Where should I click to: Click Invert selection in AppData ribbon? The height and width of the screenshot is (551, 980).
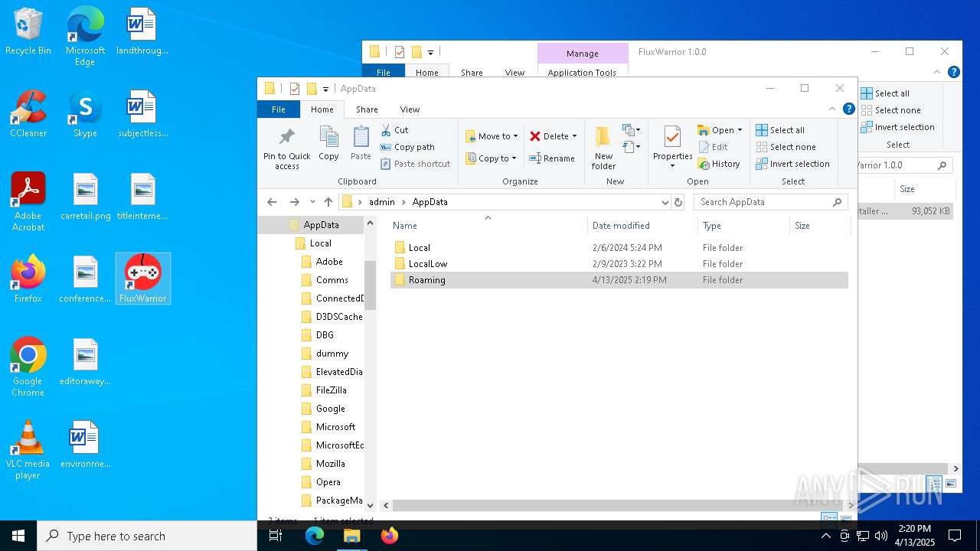click(792, 164)
